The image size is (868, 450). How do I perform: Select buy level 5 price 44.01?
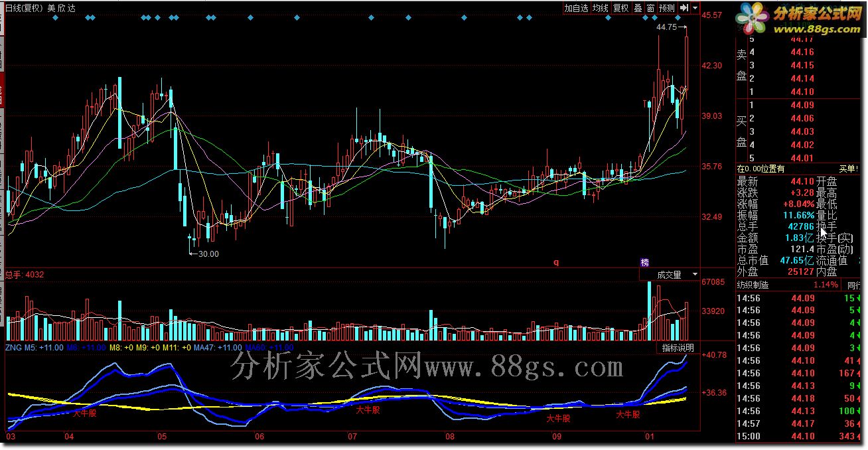pos(802,158)
